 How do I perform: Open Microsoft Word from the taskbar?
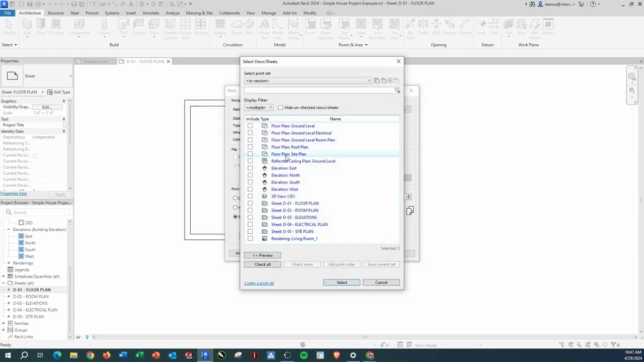(x=123, y=355)
